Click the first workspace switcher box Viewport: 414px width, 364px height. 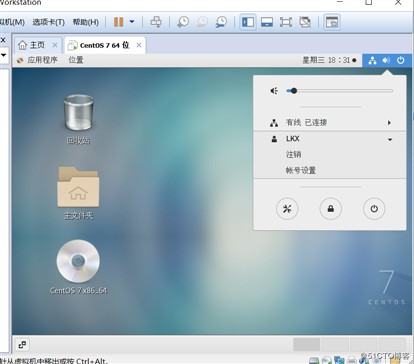(x=306, y=344)
